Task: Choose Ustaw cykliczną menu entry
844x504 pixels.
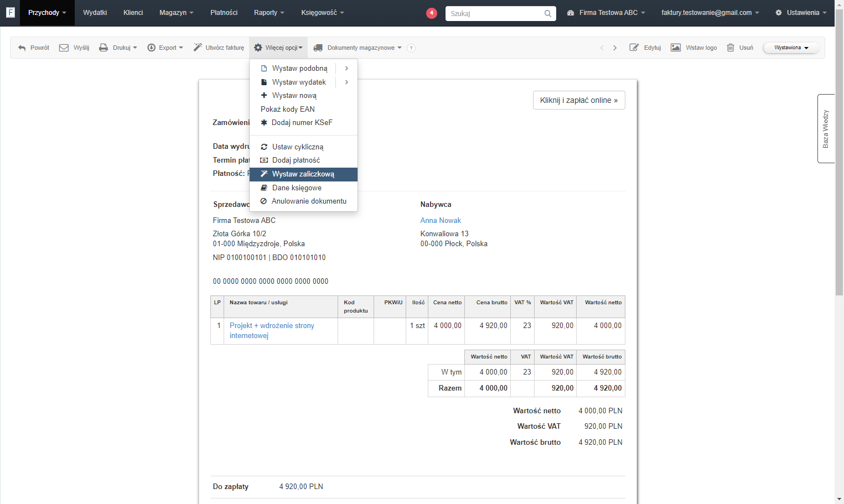Action: 303,147
